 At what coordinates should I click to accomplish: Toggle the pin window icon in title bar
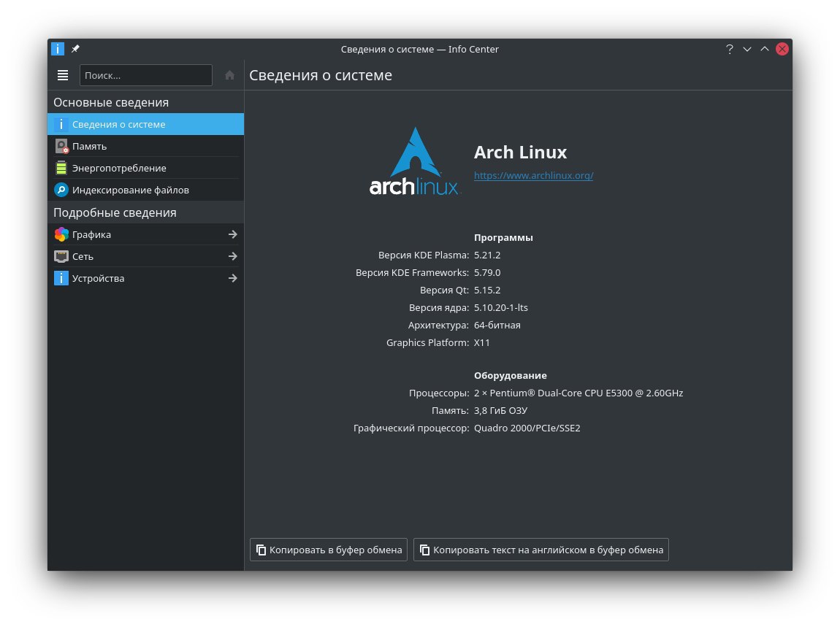[75, 49]
